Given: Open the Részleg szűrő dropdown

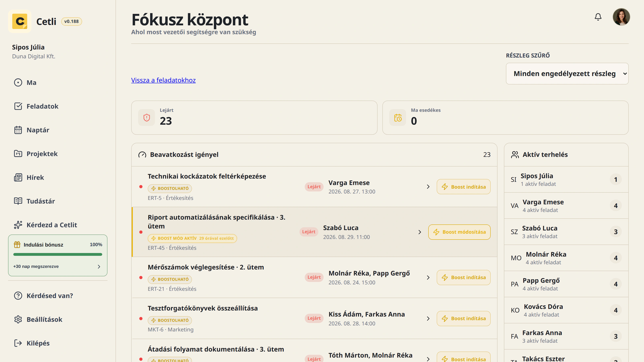Looking at the screenshot, I should click(x=567, y=73).
